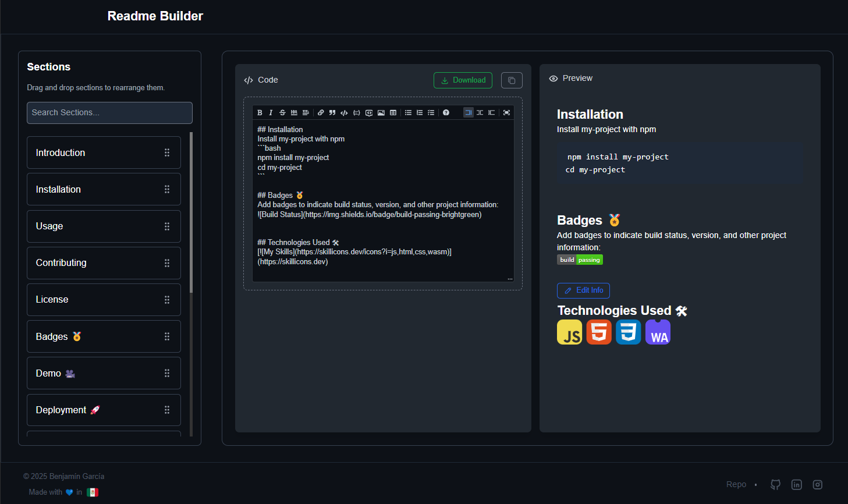Toggle editor fullscreen mode
This screenshot has width=848, height=504.
(506, 113)
